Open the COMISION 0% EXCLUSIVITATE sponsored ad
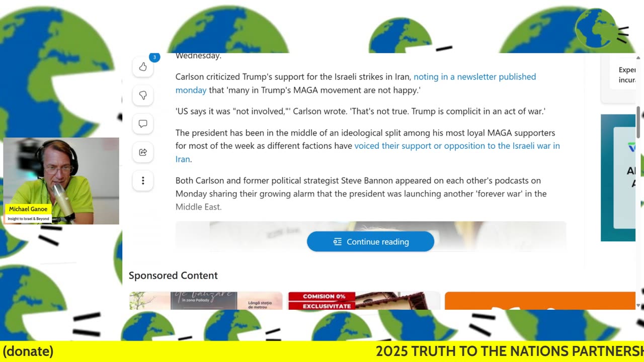644x362 pixels. [364, 301]
